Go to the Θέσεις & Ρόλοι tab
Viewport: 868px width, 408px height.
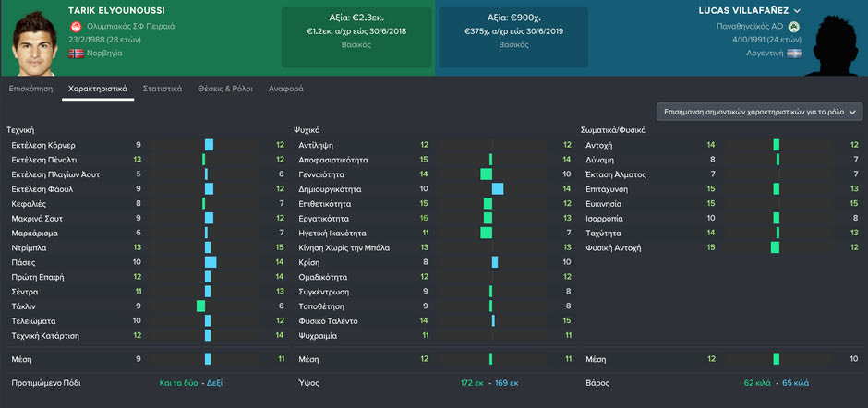(x=225, y=89)
